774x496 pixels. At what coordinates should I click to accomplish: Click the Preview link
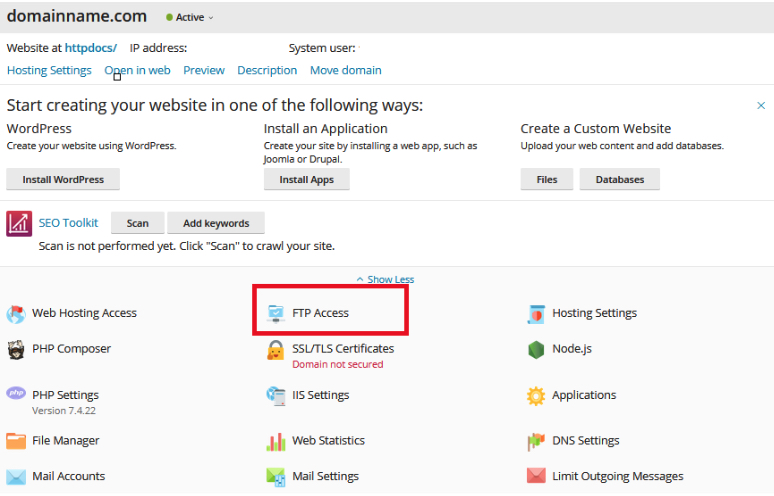point(204,71)
